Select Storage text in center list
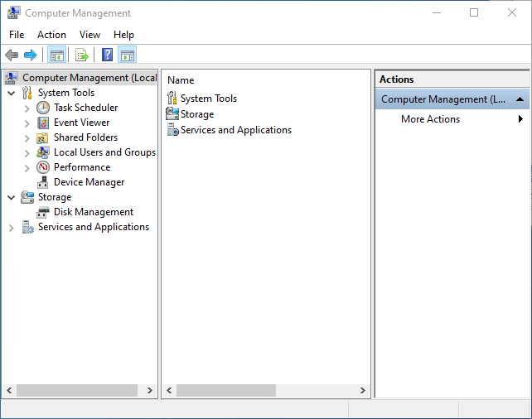The height and width of the screenshot is (419, 532). (x=197, y=114)
